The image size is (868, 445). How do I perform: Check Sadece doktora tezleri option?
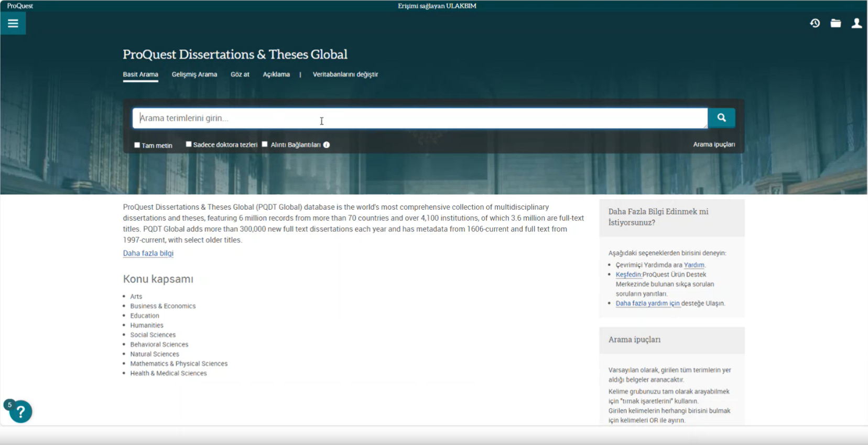189,144
